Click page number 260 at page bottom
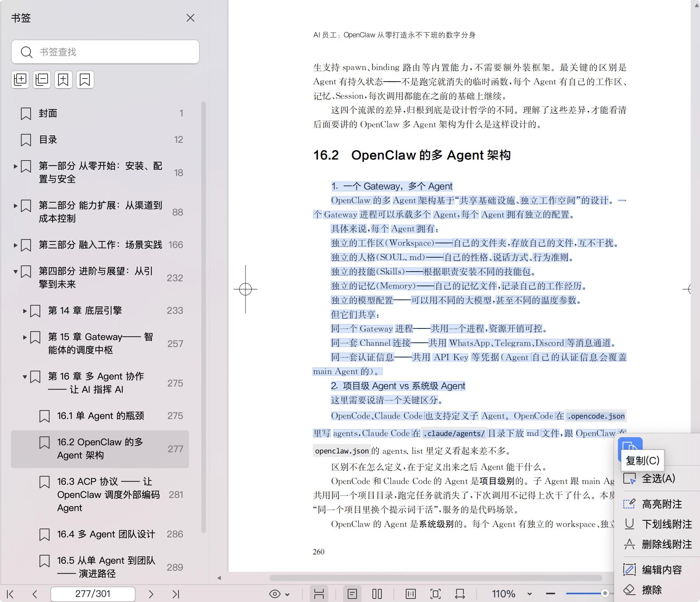This screenshot has width=700, height=602. (318, 552)
